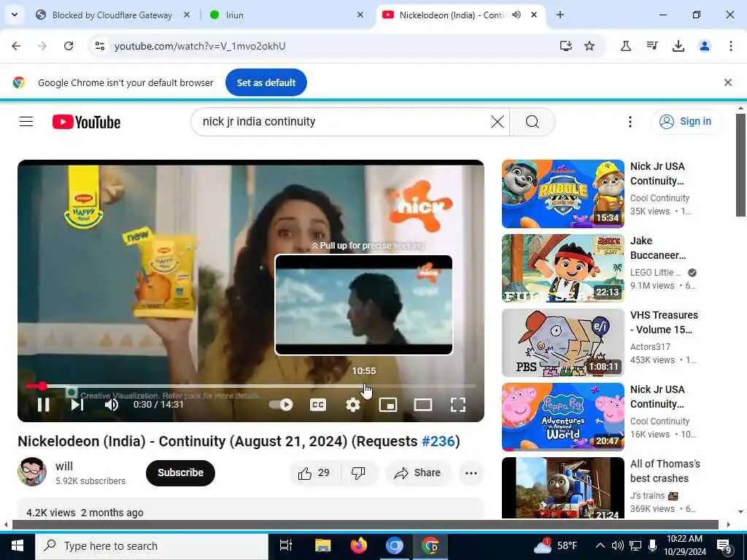
Task: Open Windows Start menu
Action: click(18, 545)
